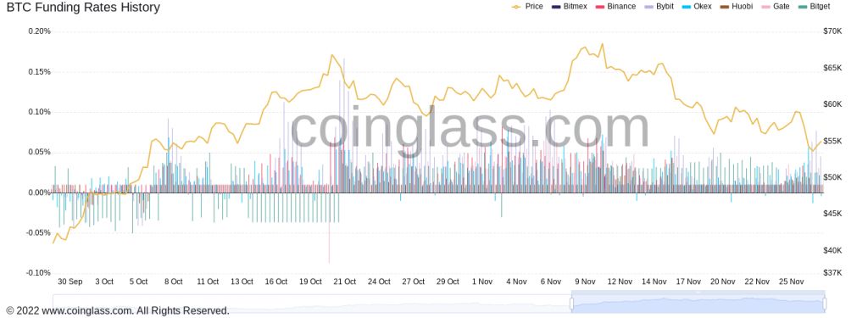
Task: Click the coinglass.com copyright text
Action: pyautogui.click(x=117, y=311)
